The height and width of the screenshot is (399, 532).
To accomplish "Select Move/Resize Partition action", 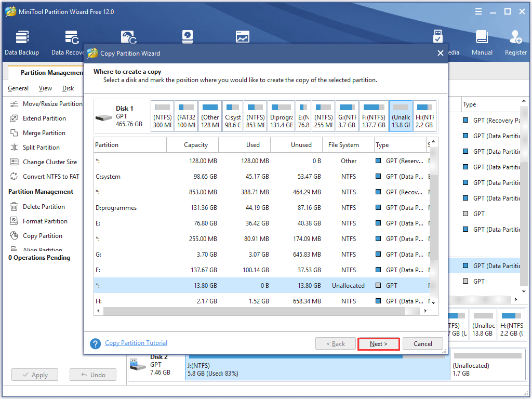I will [x=46, y=104].
